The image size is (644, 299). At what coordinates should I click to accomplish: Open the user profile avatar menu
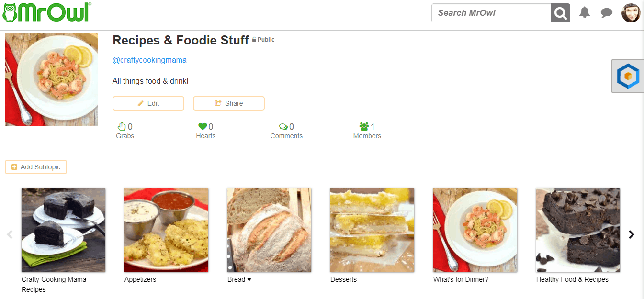pyautogui.click(x=631, y=13)
